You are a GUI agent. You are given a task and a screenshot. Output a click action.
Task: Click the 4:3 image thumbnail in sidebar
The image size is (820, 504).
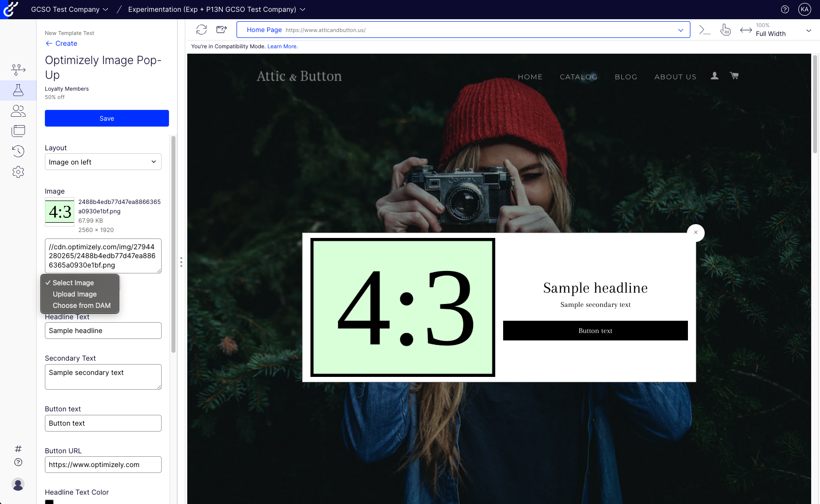click(x=60, y=212)
